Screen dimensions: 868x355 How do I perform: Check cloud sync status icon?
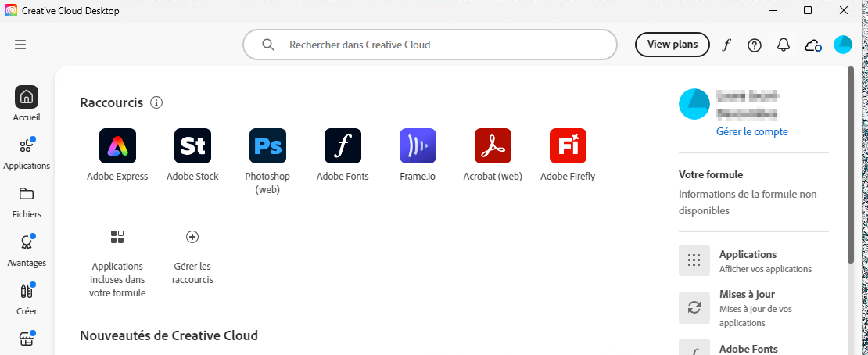tap(812, 45)
